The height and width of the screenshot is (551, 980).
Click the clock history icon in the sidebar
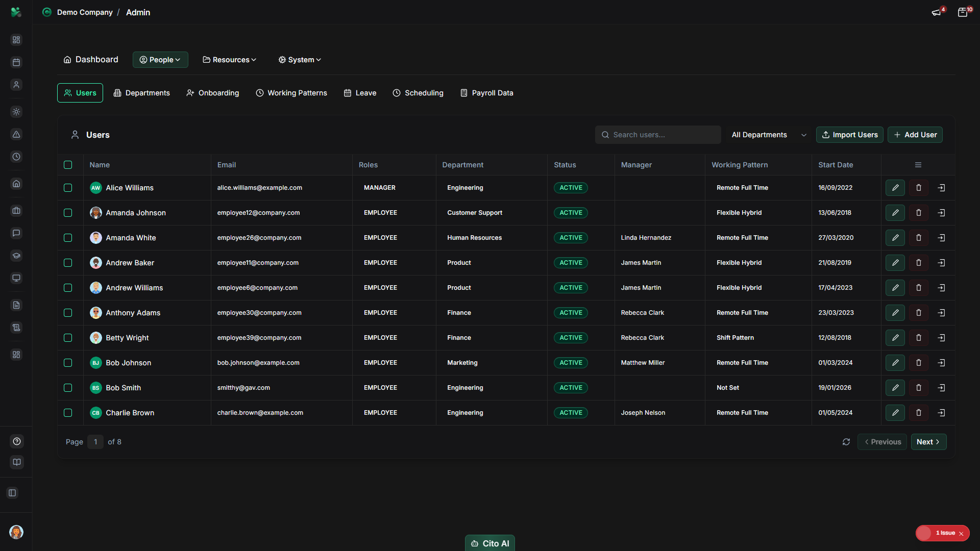16,157
